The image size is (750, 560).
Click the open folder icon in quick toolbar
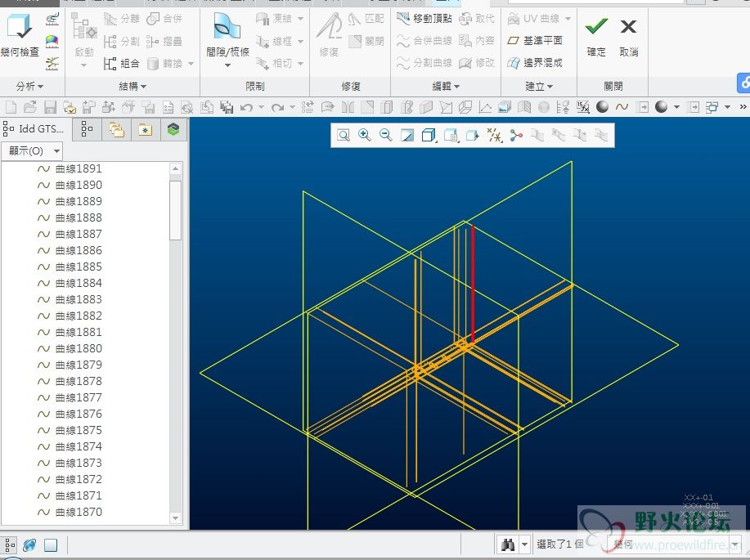pyautogui.click(x=30, y=107)
